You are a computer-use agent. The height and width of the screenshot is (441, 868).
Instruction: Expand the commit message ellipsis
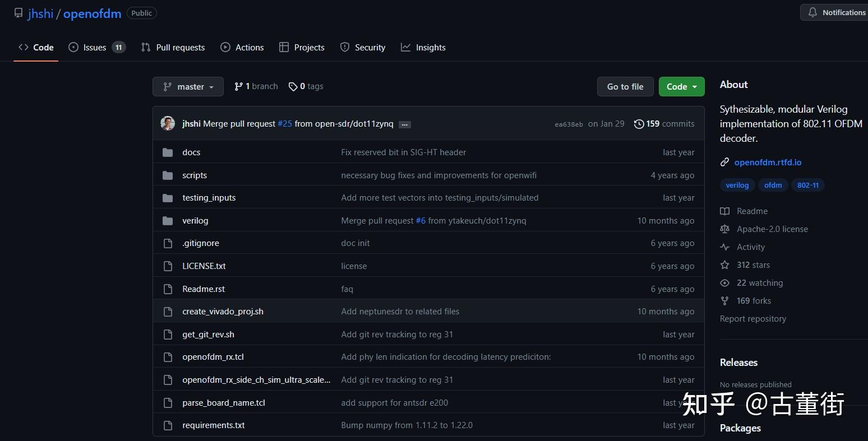(404, 124)
